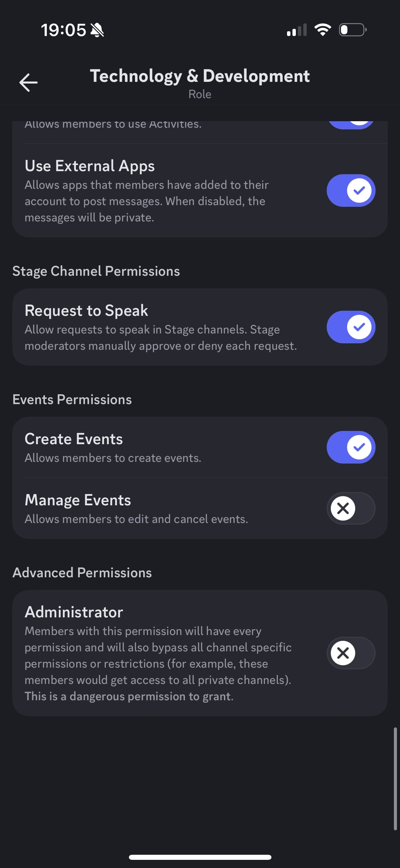Tap the Wi-Fi icon in status bar
The width and height of the screenshot is (400, 868).
(x=323, y=30)
